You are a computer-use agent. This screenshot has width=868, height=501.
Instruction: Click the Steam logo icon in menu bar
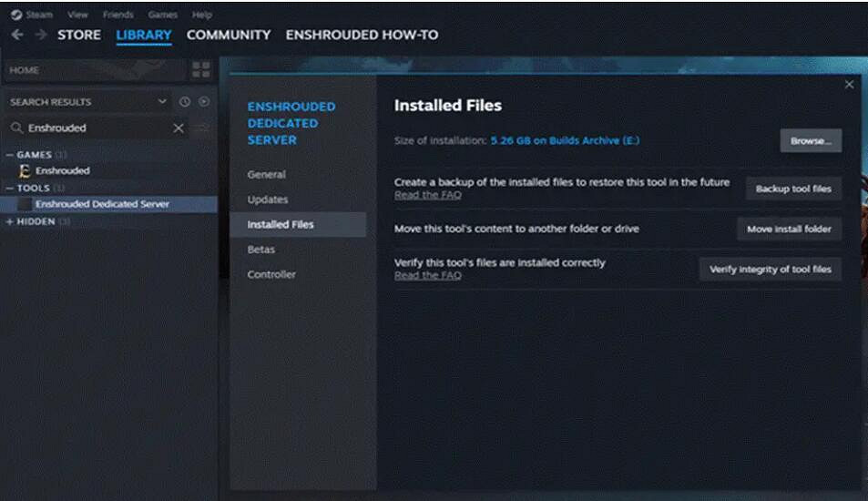pyautogui.click(x=16, y=15)
